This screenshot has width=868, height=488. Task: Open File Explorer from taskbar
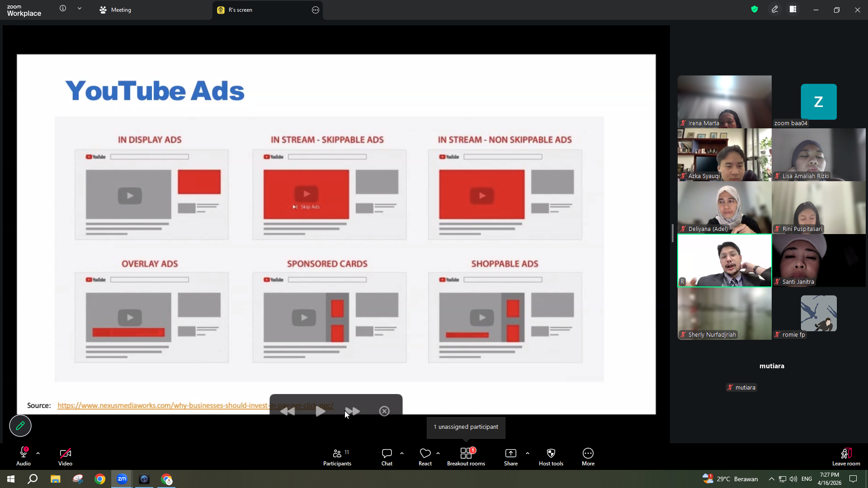[x=55, y=479]
